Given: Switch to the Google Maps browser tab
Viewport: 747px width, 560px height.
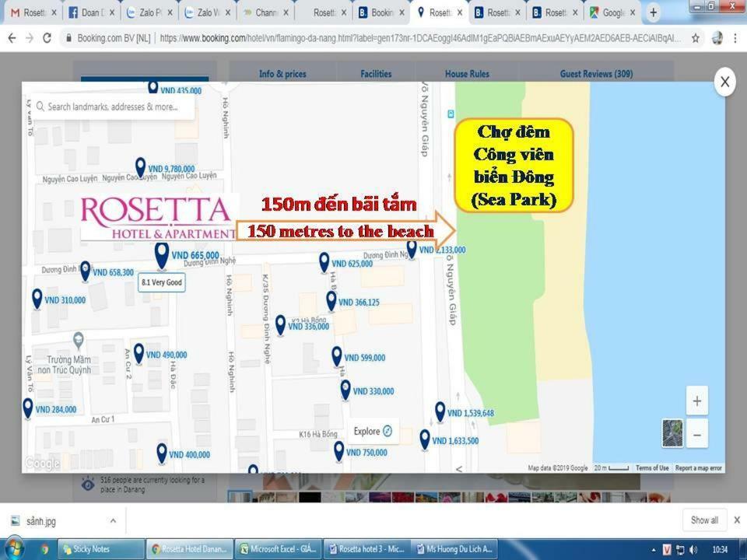Looking at the screenshot, I should (x=612, y=13).
